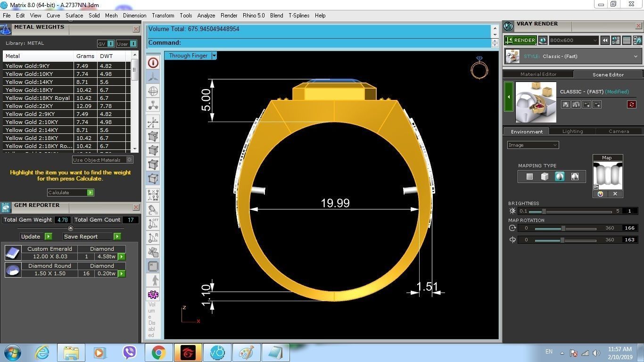Select the spherical mapping type

[x=560, y=176]
